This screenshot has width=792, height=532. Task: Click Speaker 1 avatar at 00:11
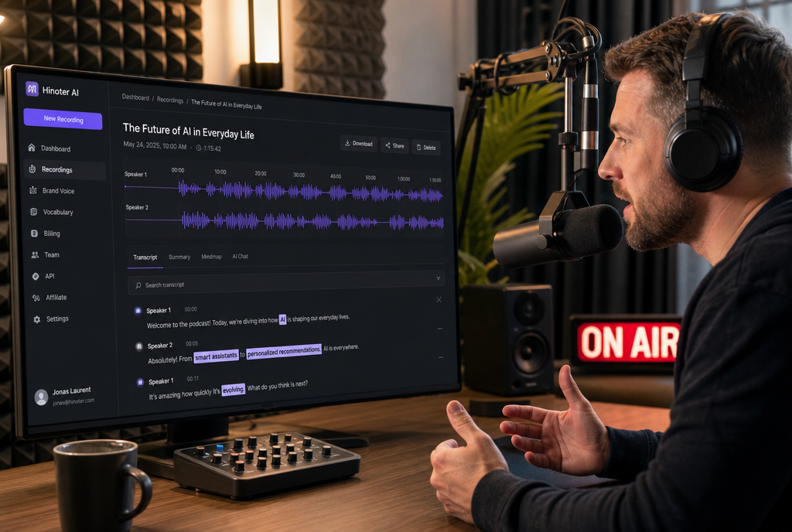[x=141, y=382]
